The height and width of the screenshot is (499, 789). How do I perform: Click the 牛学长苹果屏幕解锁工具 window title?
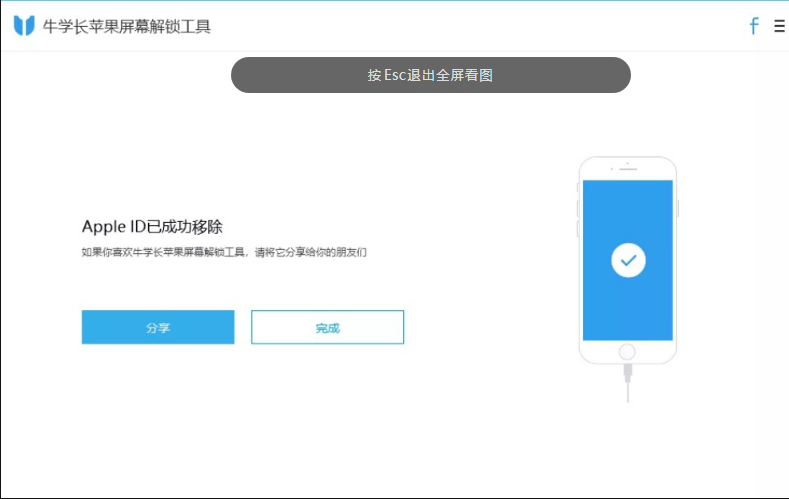point(127,26)
